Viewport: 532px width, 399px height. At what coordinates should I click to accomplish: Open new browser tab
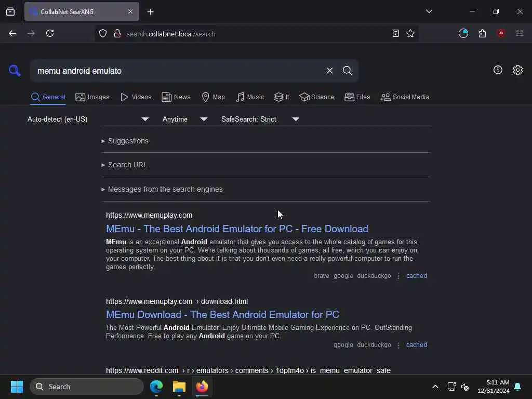tap(150, 12)
